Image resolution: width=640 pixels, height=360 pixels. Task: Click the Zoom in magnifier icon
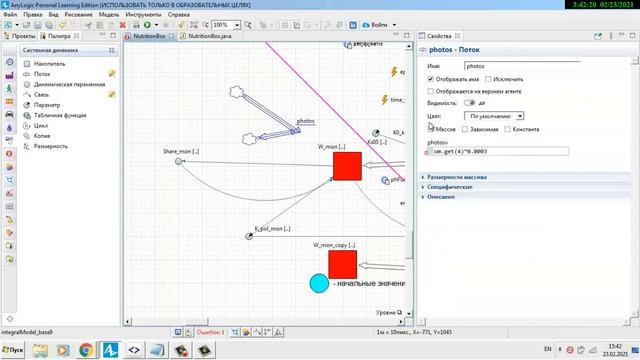[248, 25]
